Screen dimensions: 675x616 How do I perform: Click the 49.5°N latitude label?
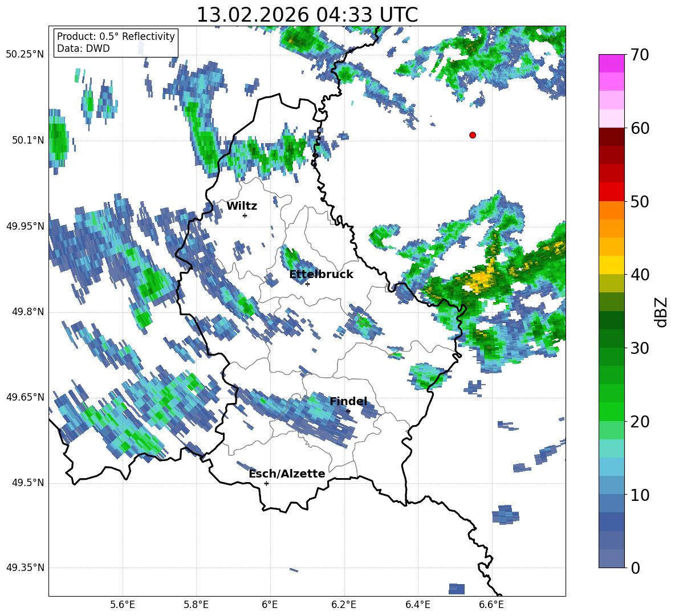[x=28, y=483]
